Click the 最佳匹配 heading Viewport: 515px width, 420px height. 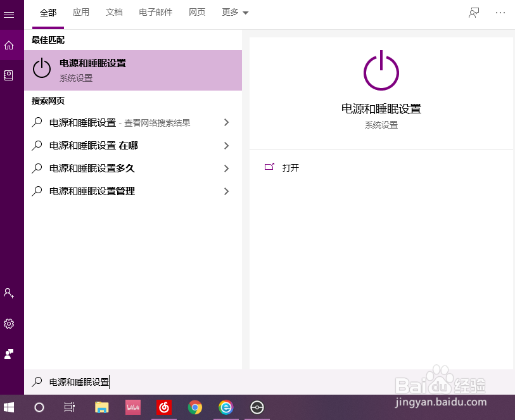coord(48,40)
